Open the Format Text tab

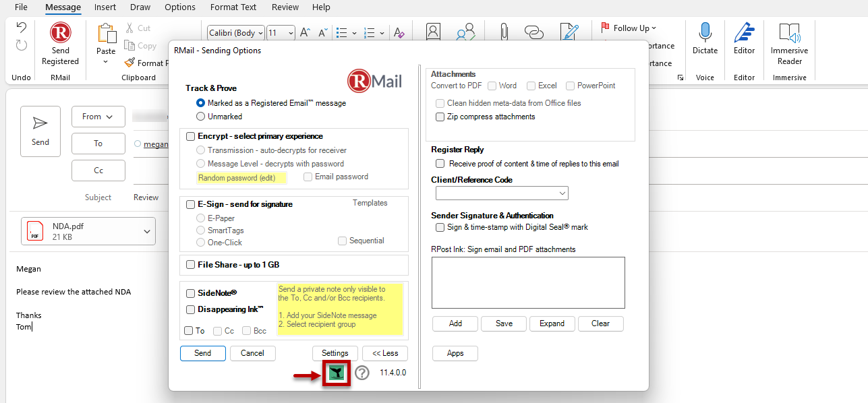click(x=235, y=7)
